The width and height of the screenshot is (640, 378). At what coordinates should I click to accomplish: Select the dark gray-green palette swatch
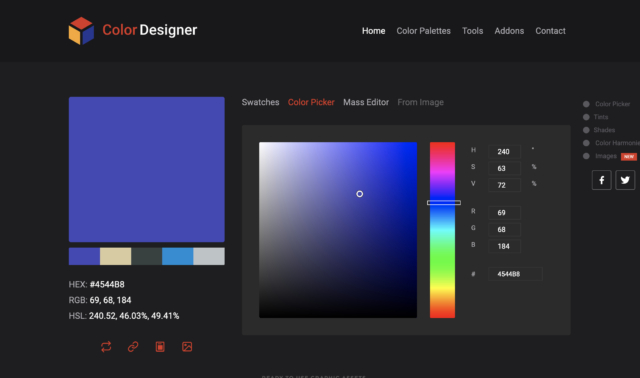pos(147,256)
